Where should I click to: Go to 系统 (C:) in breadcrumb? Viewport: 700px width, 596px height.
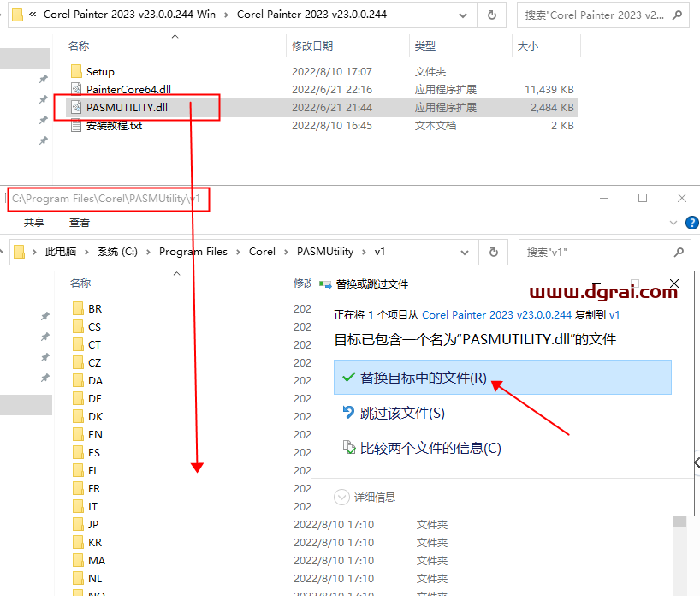117,252
